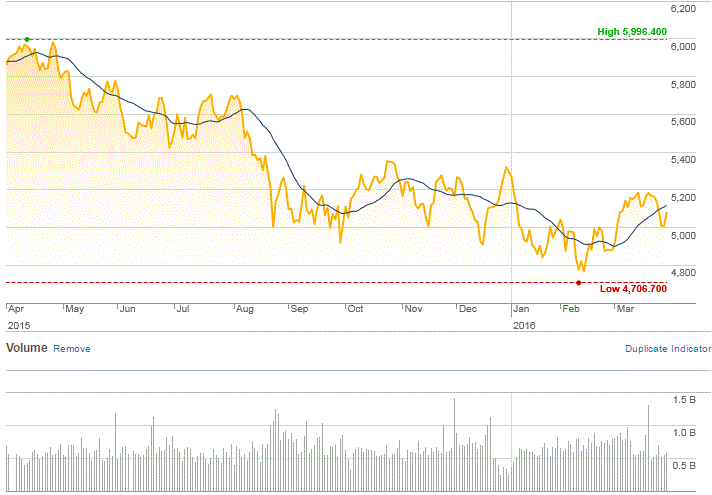Click the red Low point marker dot
Screen dimensions: 712x495
(579, 283)
